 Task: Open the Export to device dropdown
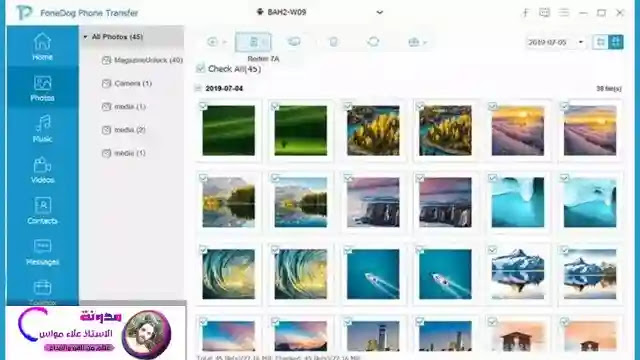253,42
